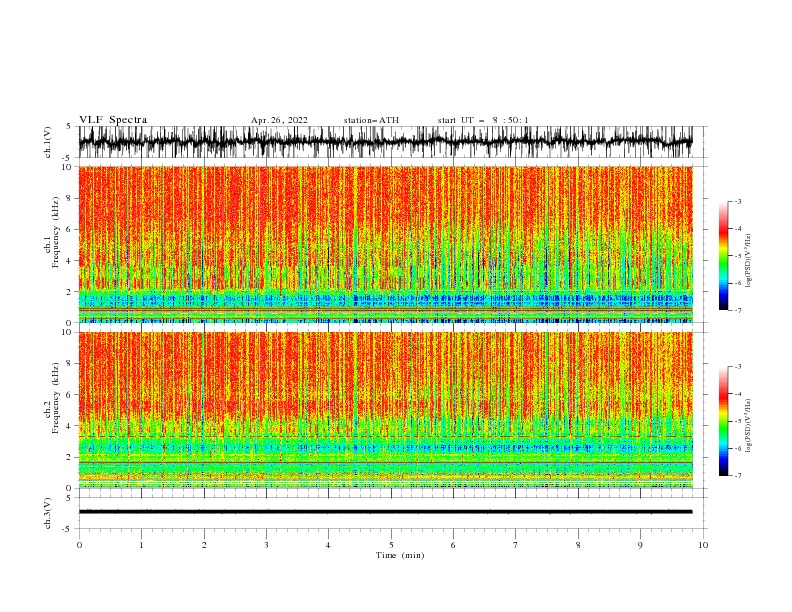This screenshot has width=792, height=612.
Task: Select the "Apr. 26, 2022" date text
Action: 279,120
